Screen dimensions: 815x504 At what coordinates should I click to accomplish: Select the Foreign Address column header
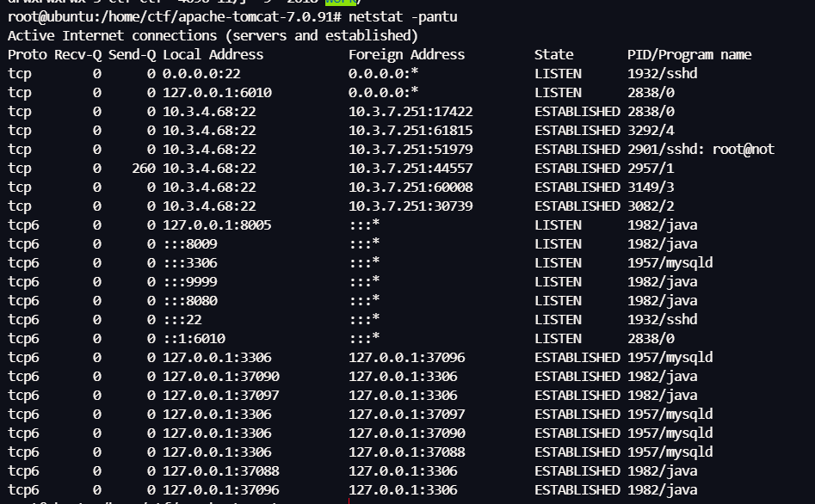coord(406,55)
